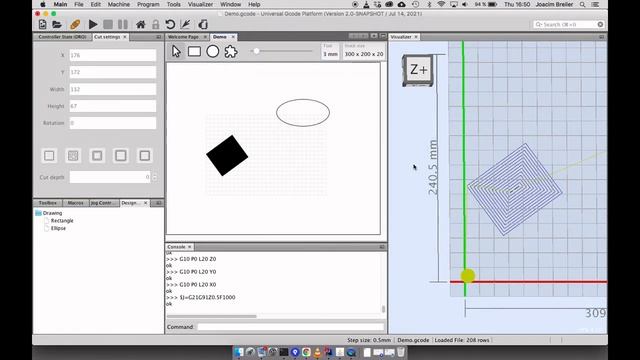Image resolution: width=640 pixels, height=360 pixels.
Task: Open a file with the folder icon
Action: click(x=57, y=24)
